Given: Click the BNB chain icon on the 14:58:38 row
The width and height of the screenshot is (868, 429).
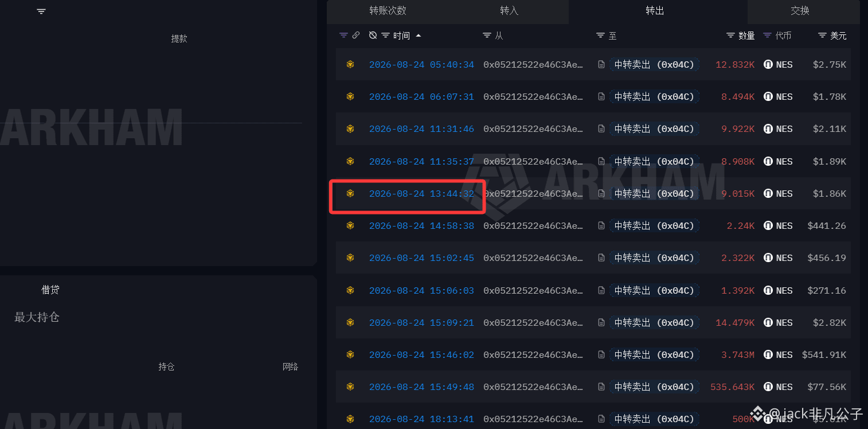Looking at the screenshot, I should (x=350, y=226).
